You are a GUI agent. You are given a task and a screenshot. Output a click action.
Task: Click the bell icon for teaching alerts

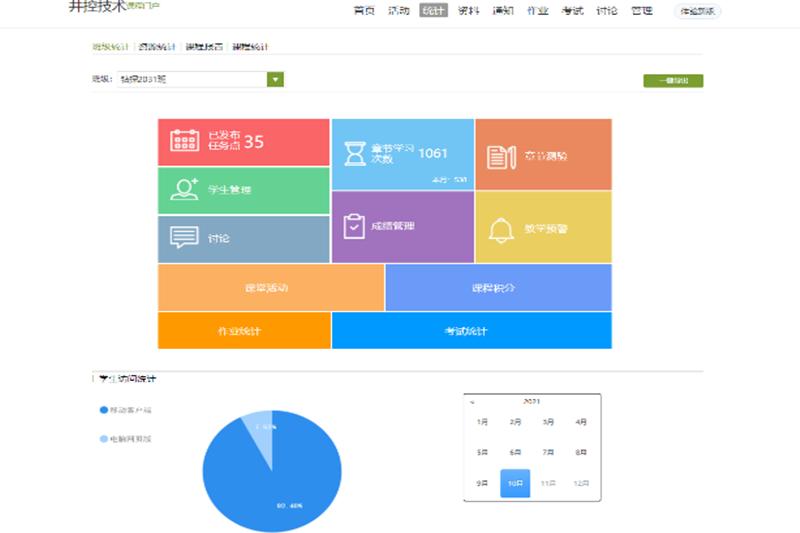point(500,229)
